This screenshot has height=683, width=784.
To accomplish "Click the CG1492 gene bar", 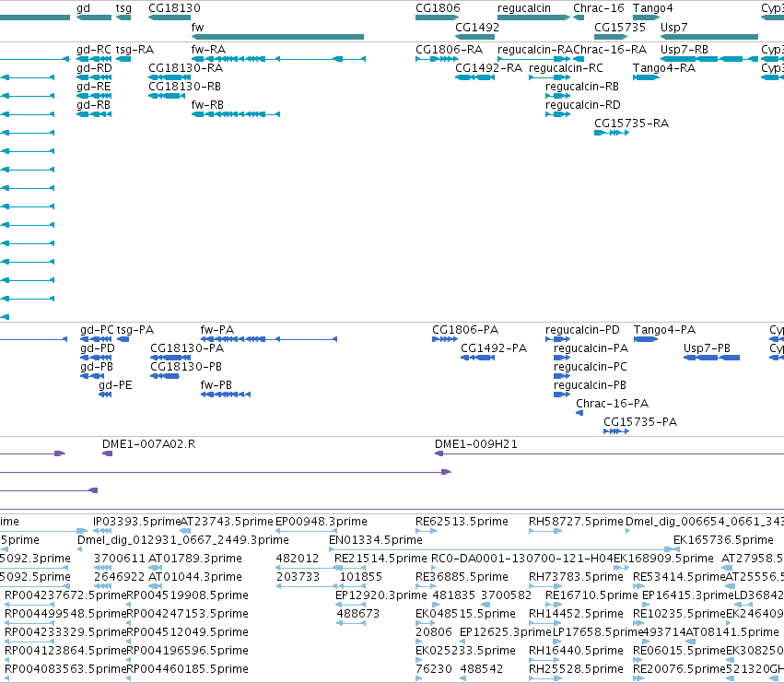I will (475, 37).
